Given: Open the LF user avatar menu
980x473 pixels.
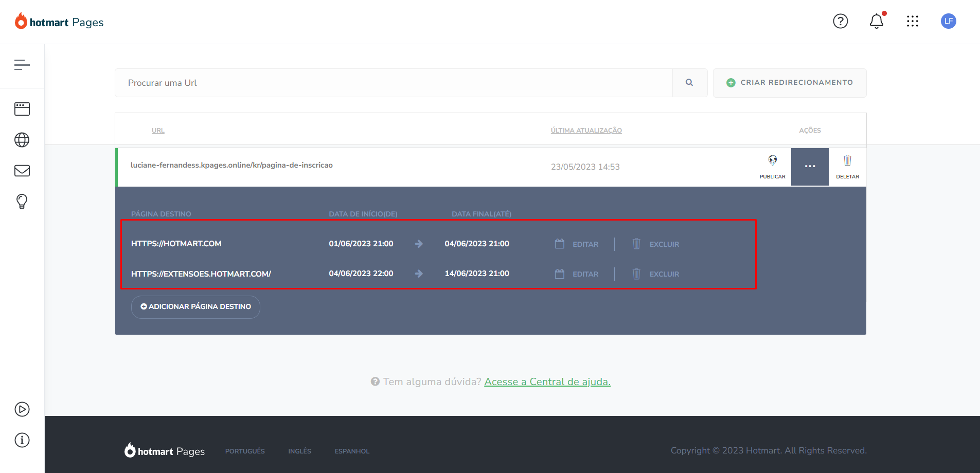Looking at the screenshot, I should 949,21.
